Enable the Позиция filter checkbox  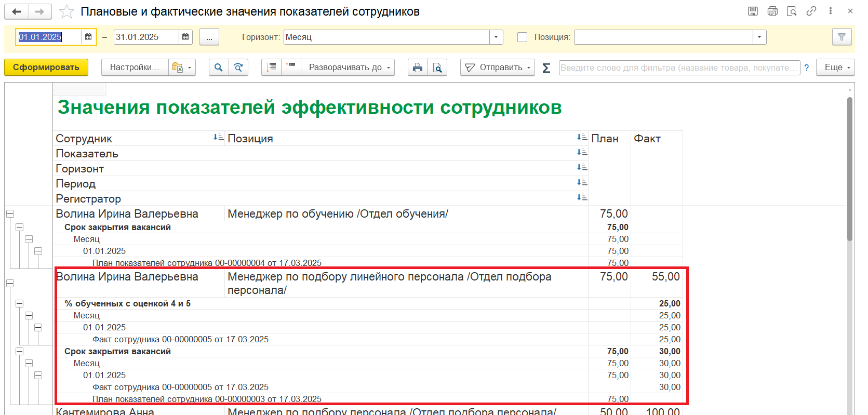point(523,37)
